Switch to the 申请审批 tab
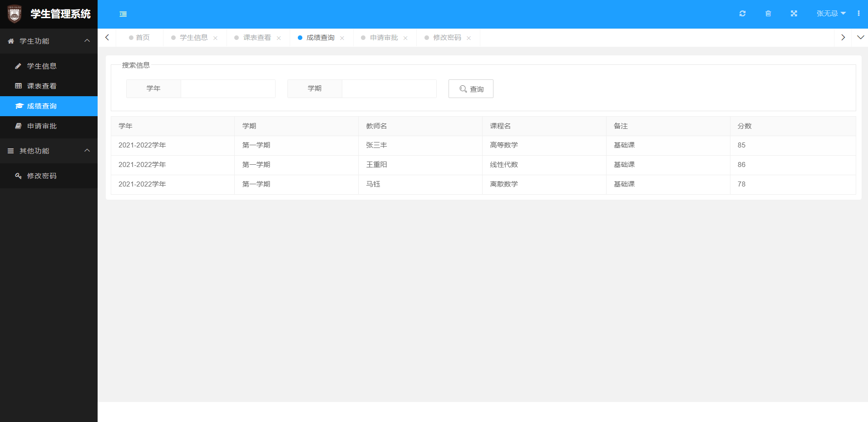 pos(384,38)
